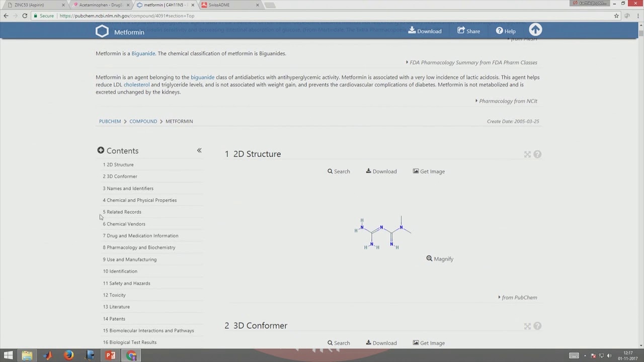Click the PUBCHEM breadcrumb link

[110, 121]
